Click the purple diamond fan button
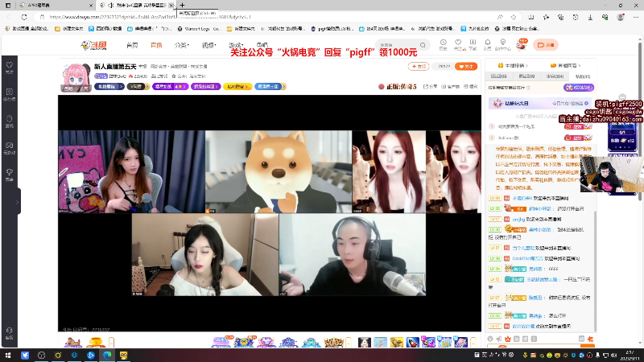Screen dimensions: 644x362 (x=579, y=88)
